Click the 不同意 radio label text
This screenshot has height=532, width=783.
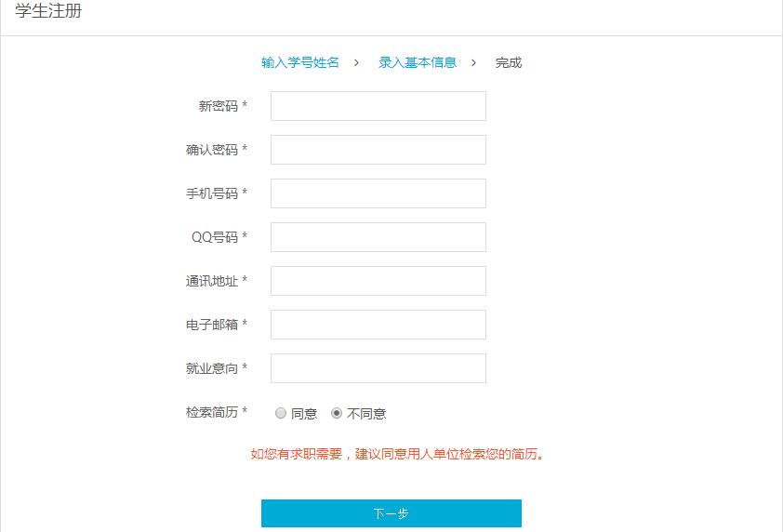coord(366,414)
